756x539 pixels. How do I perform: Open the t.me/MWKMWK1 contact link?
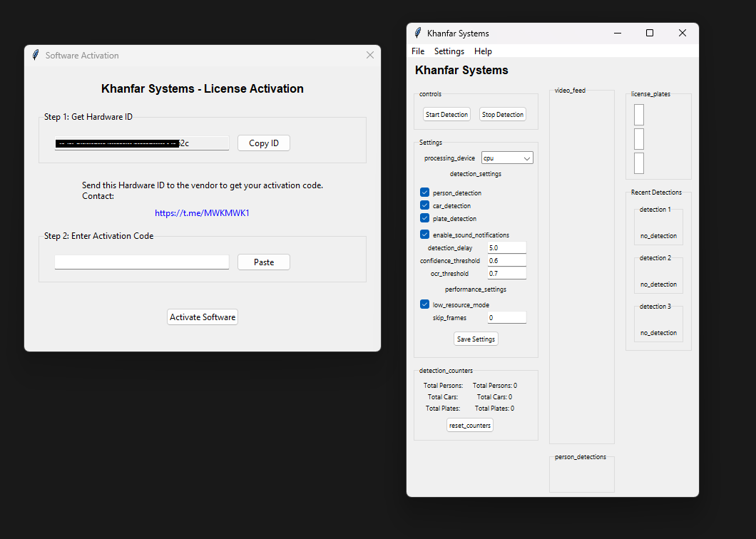click(x=202, y=213)
